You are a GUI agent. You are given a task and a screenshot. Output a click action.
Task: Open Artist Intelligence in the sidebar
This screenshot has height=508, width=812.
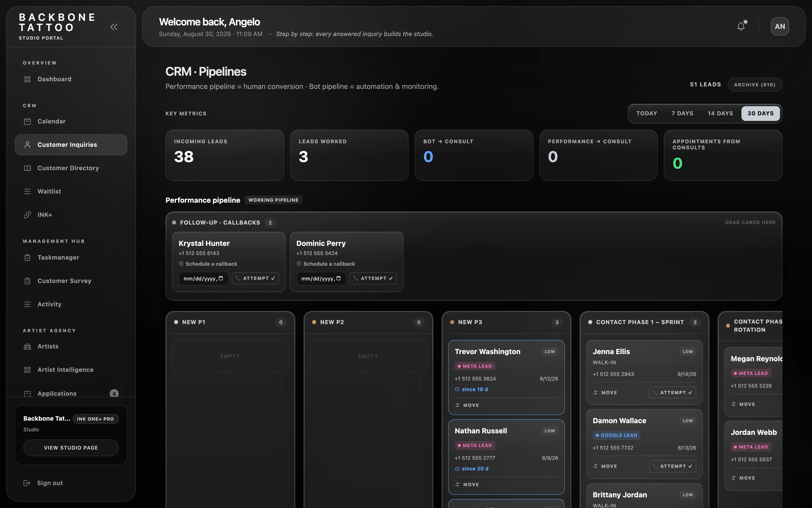click(71, 370)
